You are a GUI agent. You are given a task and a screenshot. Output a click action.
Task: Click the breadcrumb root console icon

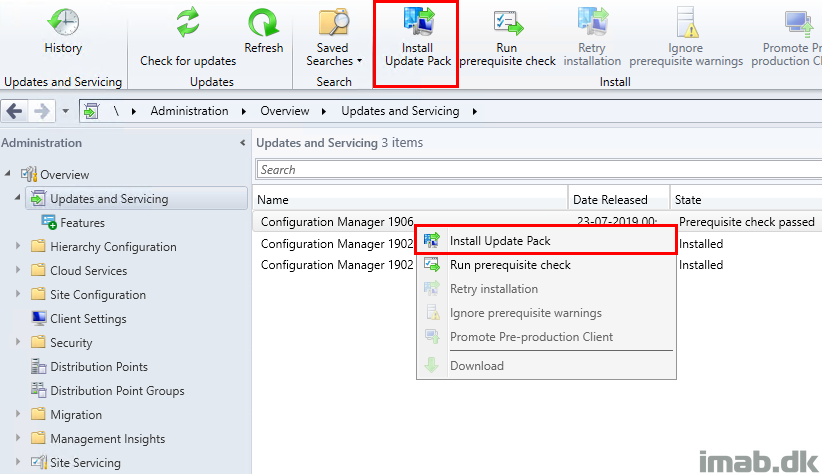coord(91,111)
